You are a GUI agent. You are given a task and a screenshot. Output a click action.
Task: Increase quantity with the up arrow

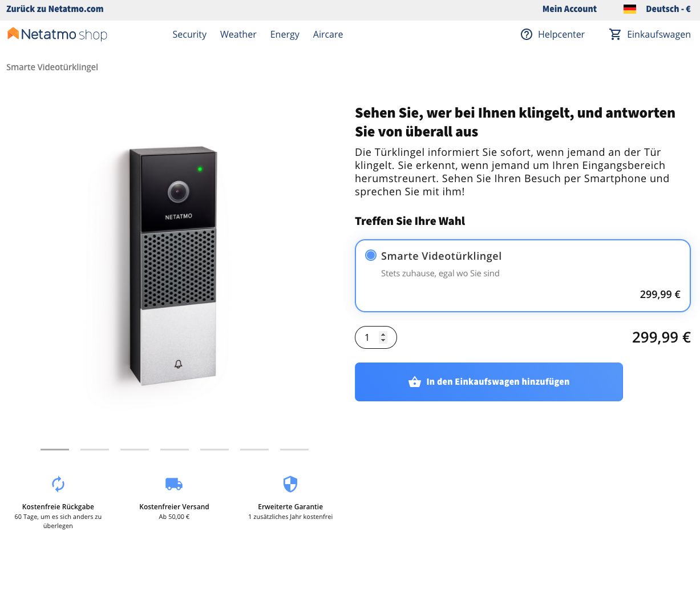(383, 335)
